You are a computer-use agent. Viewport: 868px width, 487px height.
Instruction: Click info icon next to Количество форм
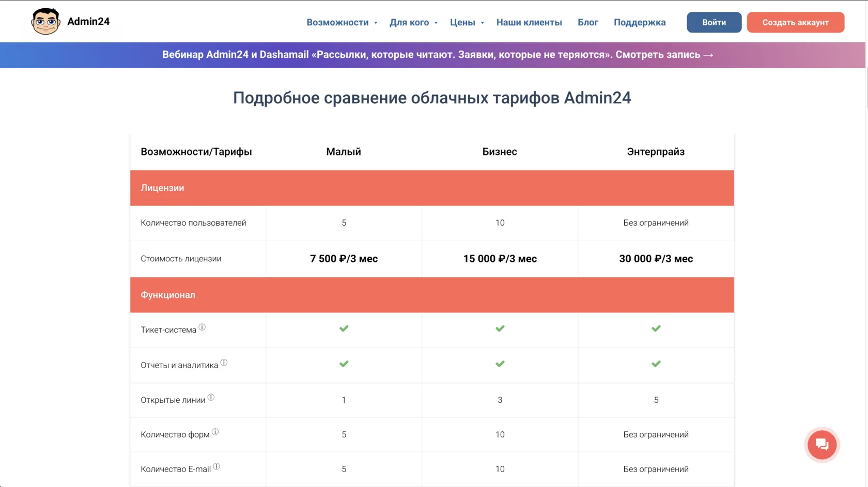pos(215,432)
